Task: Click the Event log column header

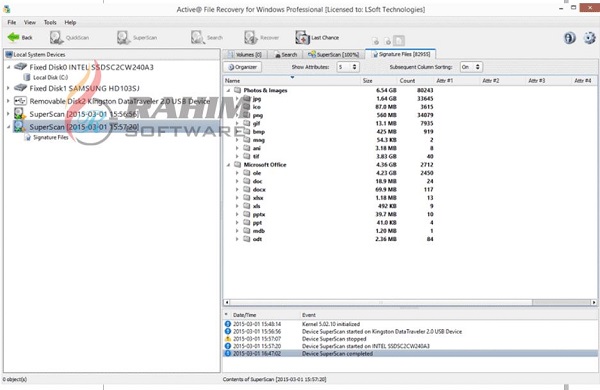Action: 448,315
